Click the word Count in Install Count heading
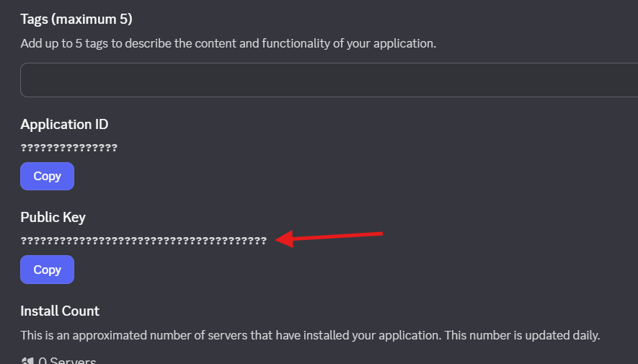 81,311
